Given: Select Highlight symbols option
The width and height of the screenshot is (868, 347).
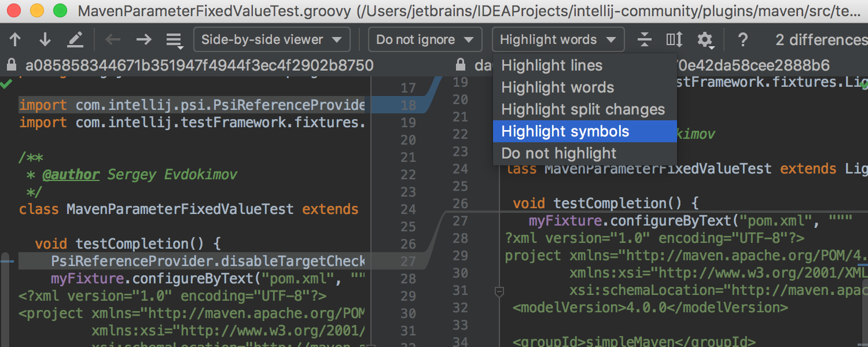Looking at the screenshot, I should point(585,131).
